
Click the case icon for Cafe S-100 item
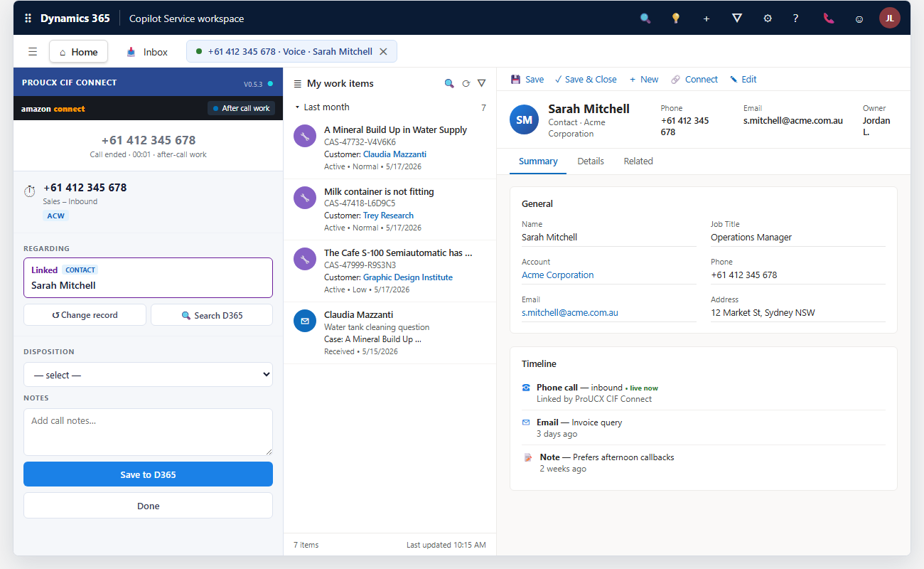coord(305,259)
